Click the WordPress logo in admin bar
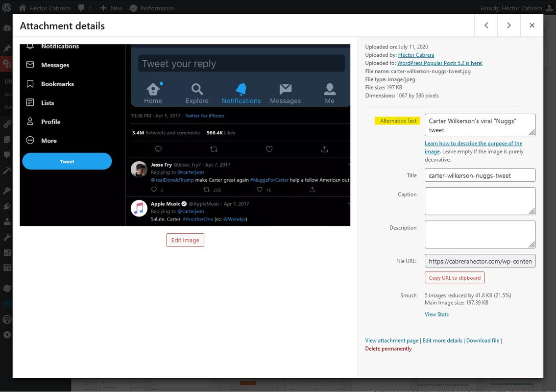 coord(7,8)
